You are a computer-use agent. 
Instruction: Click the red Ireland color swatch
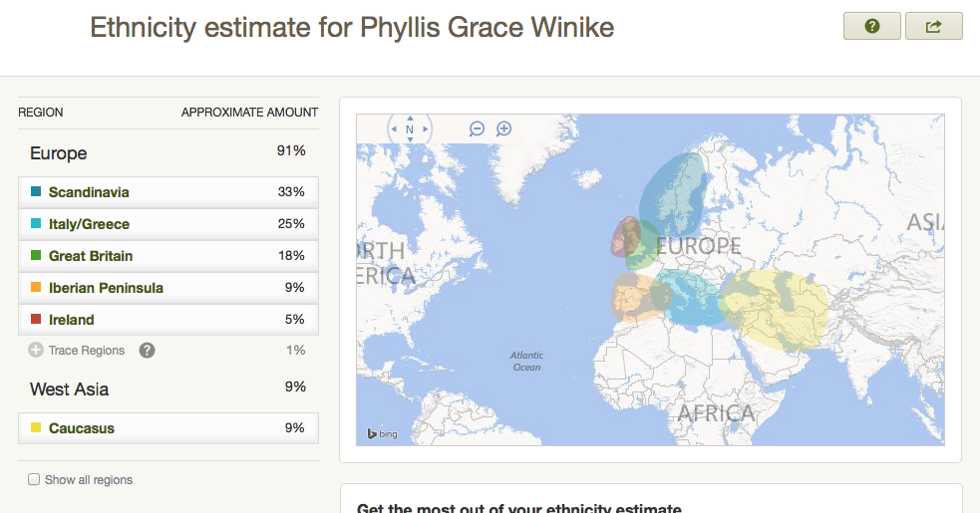pyautogui.click(x=36, y=320)
